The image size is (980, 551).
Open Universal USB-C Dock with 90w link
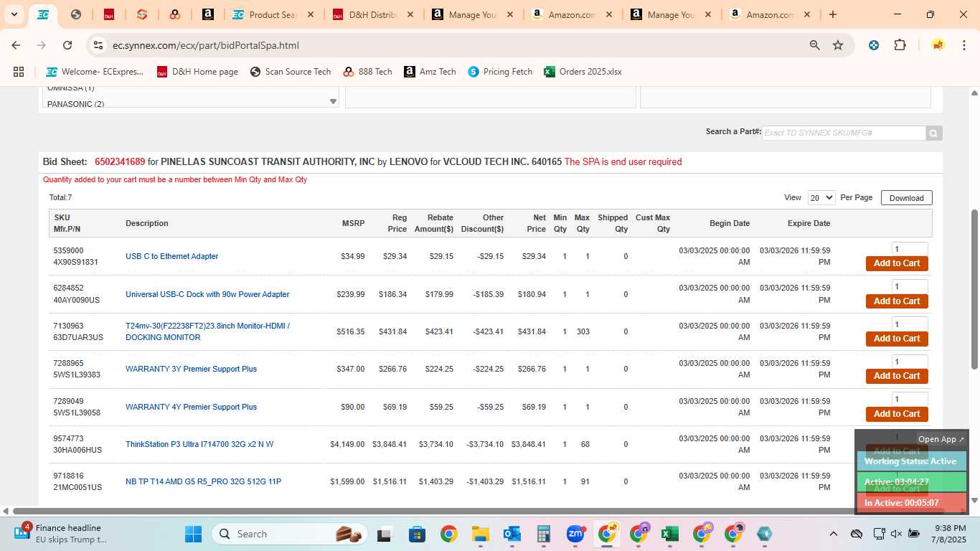(207, 294)
